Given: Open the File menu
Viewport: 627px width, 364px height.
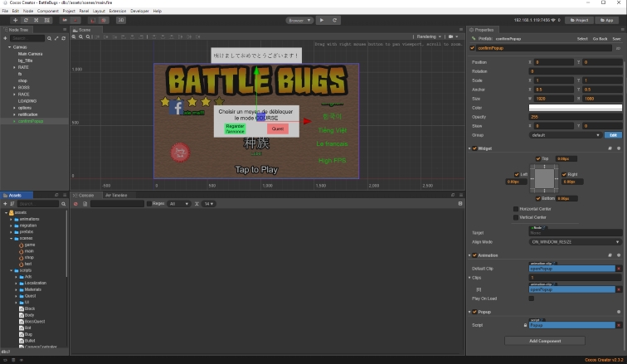Looking at the screenshot, I should point(5,11).
